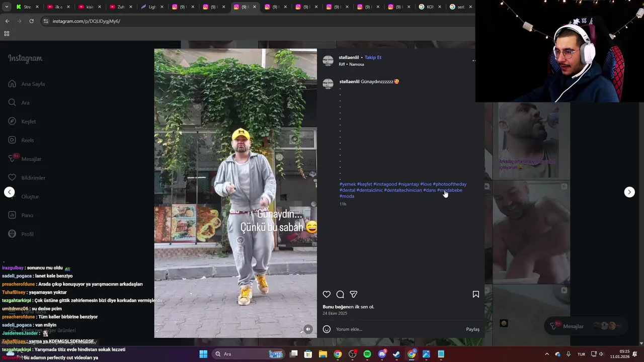
Task: Open Reels from the sidebar
Action: tap(21, 140)
